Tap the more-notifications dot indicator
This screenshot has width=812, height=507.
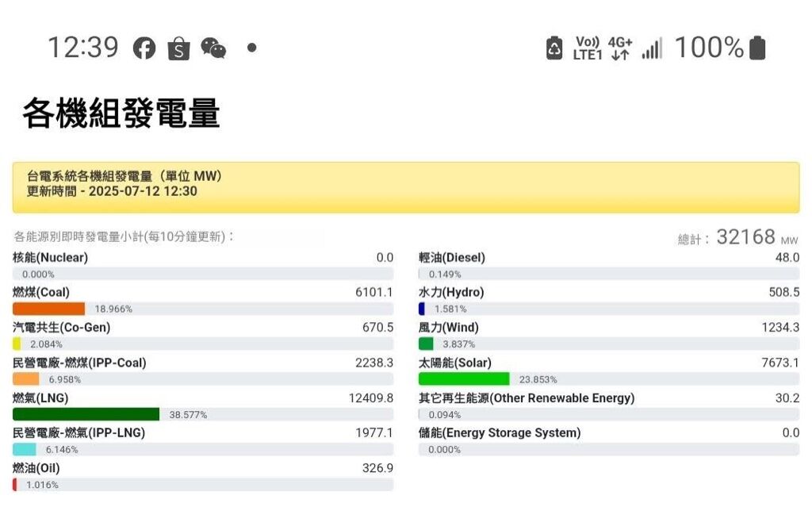tap(251, 48)
